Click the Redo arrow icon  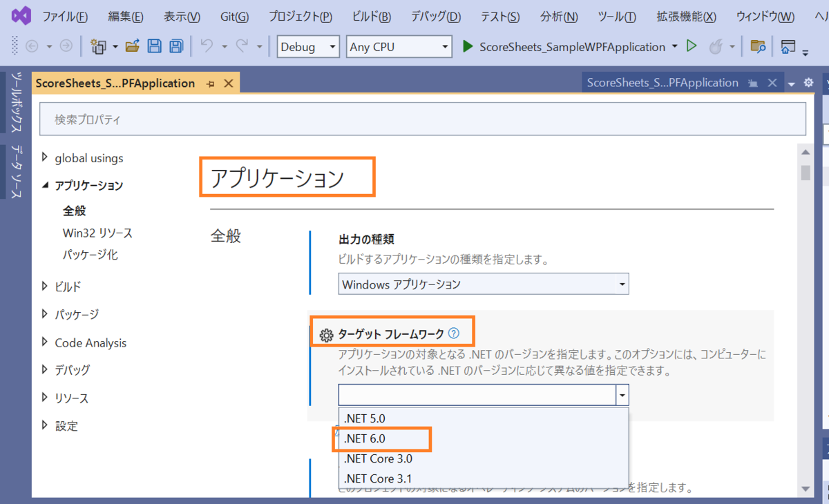click(242, 46)
